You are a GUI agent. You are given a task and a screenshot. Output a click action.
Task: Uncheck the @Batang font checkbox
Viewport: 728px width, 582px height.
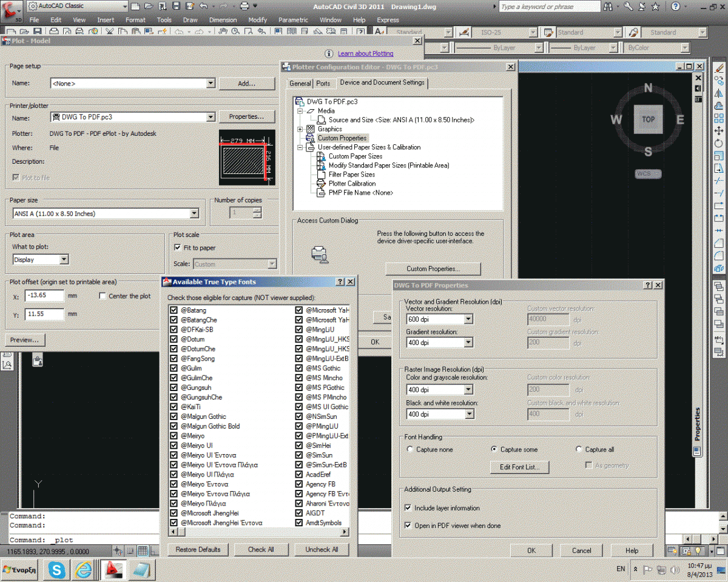point(174,310)
